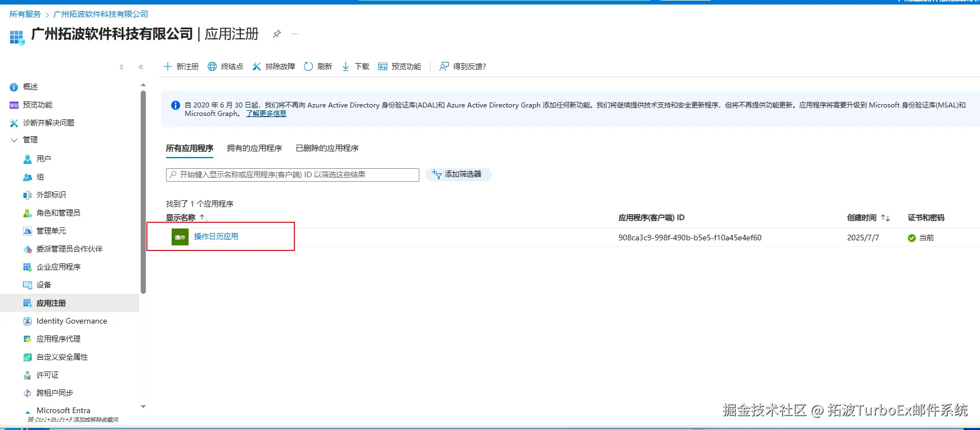Click the sidebar scrollbar down arrow
980x430 pixels.
pyautogui.click(x=143, y=406)
